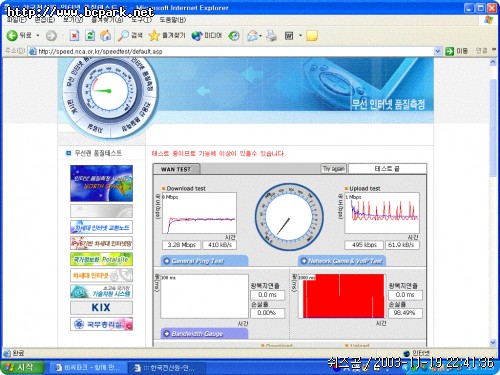Open Search with the magnifier icon
This screenshot has width=500, height=375.
[x=123, y=35]
